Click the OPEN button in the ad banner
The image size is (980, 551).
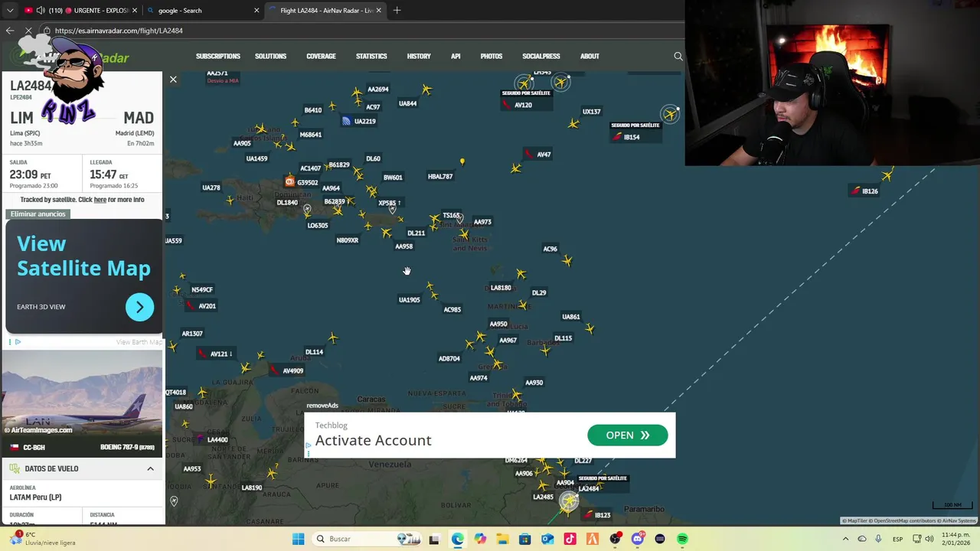coord(627,435)
